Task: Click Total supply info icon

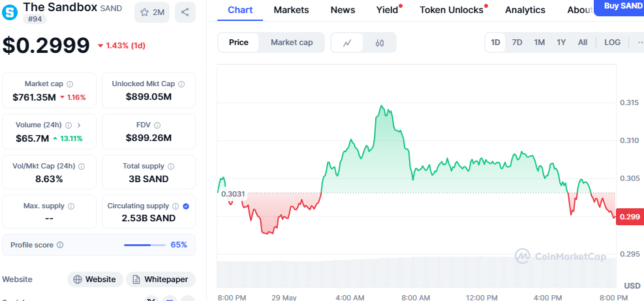Action: point(171,166)
